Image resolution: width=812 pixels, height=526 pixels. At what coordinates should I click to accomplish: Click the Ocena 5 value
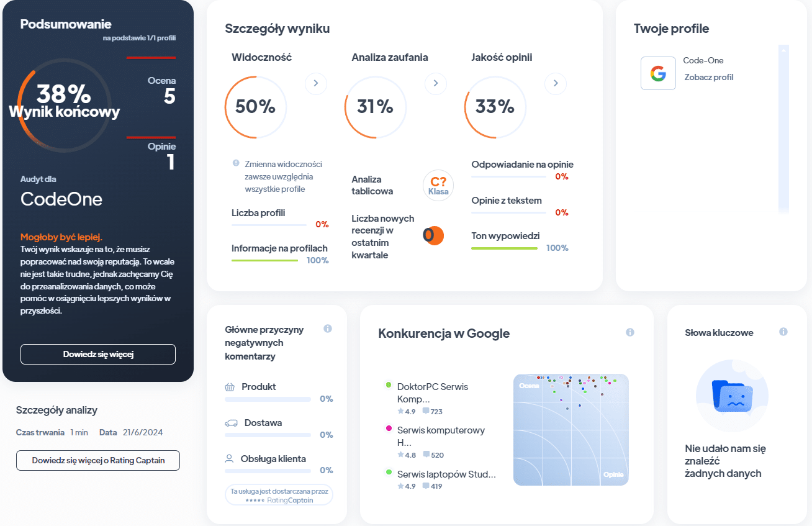pos(169,96)
